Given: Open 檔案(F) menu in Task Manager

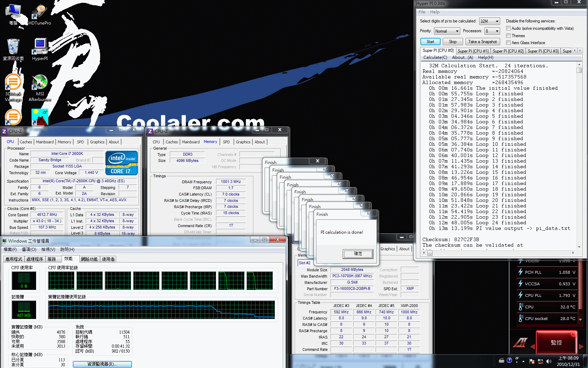Looking at the screenshot, I should [10, 250].
